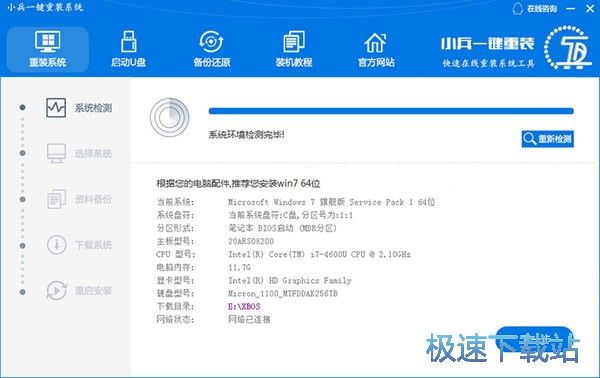600x378 pixels.
Task: Select the 系统检测 step
Action: click(x=79, y=108)
